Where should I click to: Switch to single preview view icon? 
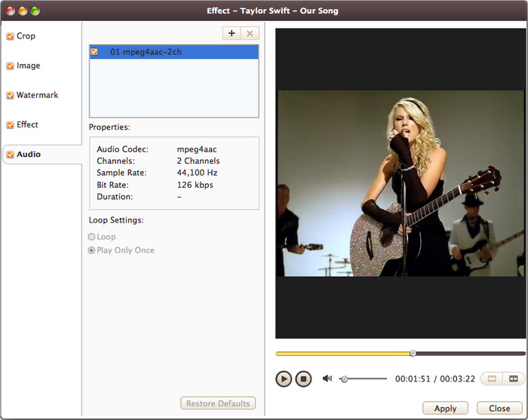[x=491, y=379]
